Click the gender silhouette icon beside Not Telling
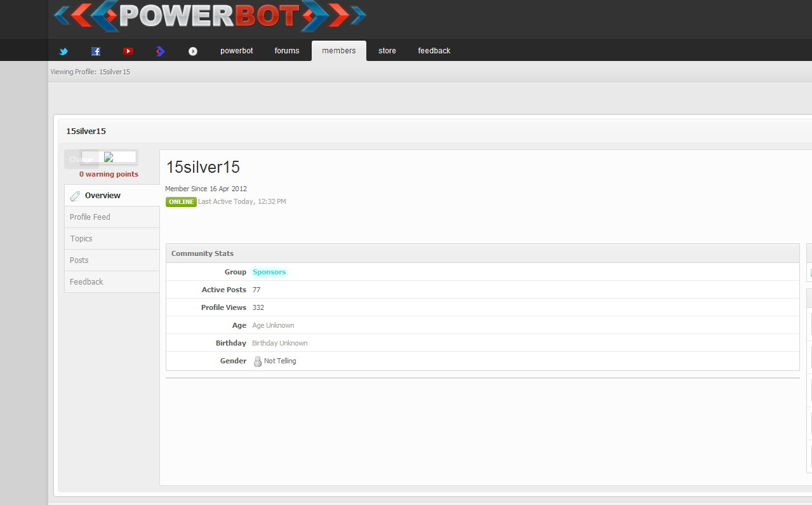This screenshot has height=505, width=812. pos(257,361)
